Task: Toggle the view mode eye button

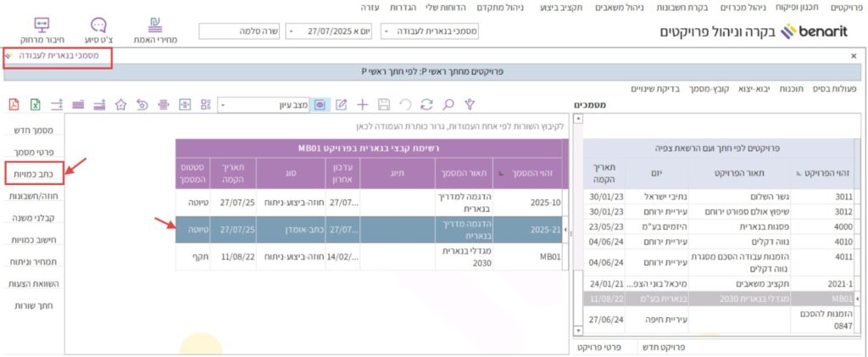Action: tap(320, 104)
